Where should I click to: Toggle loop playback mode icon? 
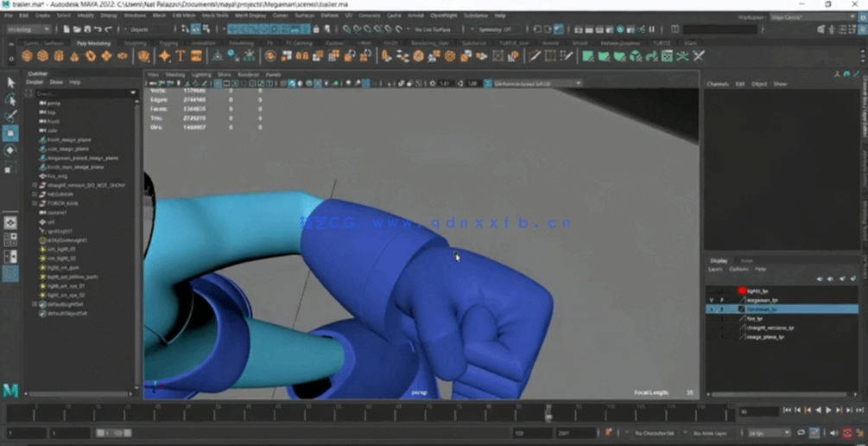click(801, 433)
